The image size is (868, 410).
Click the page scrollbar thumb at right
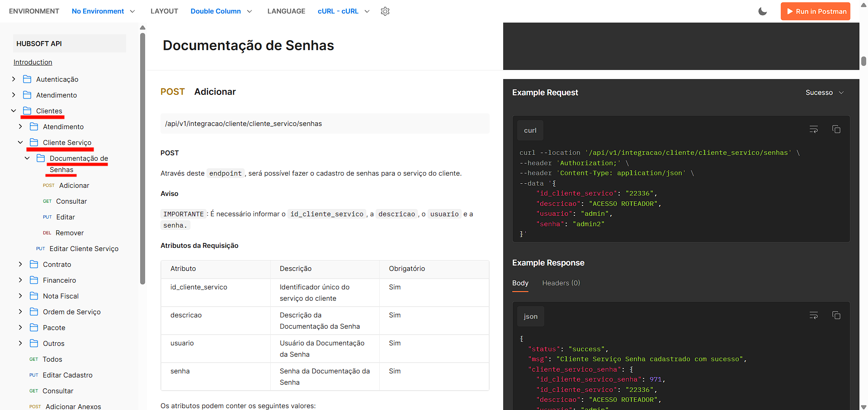pyautogui.click(x=863, y=61)
